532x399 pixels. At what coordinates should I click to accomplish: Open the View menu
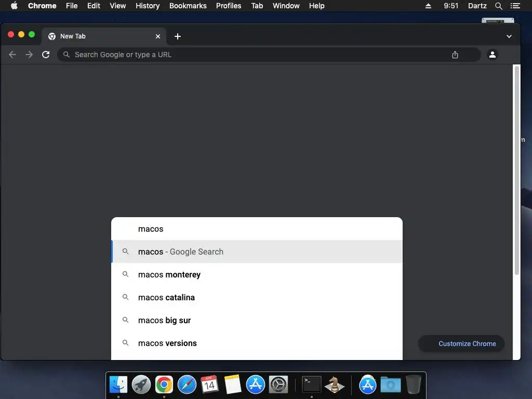(118, 6)
